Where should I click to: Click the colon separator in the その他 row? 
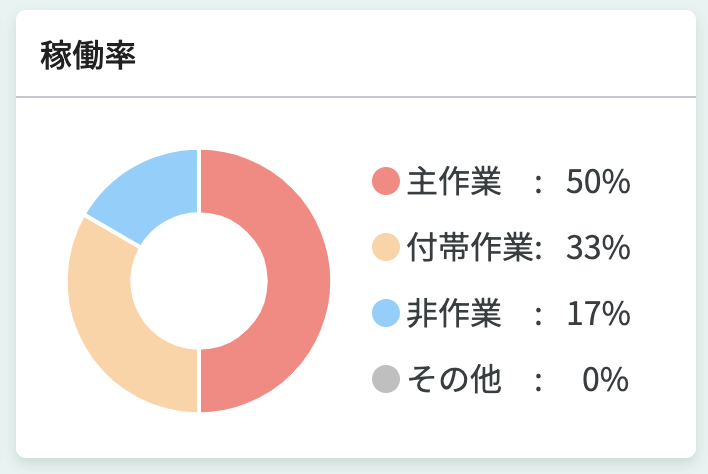pos(540,380)
